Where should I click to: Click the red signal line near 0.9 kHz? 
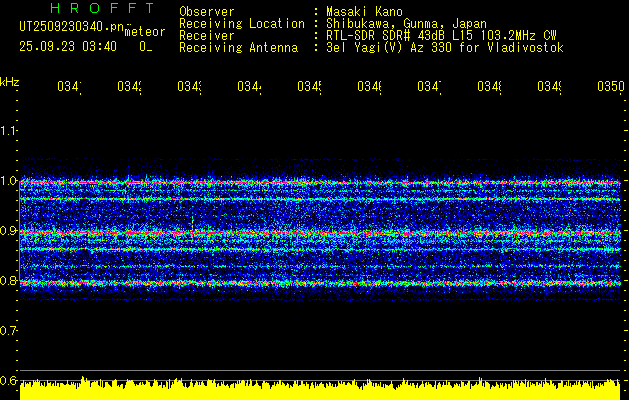pyautogui.click(x=320, y=232)
